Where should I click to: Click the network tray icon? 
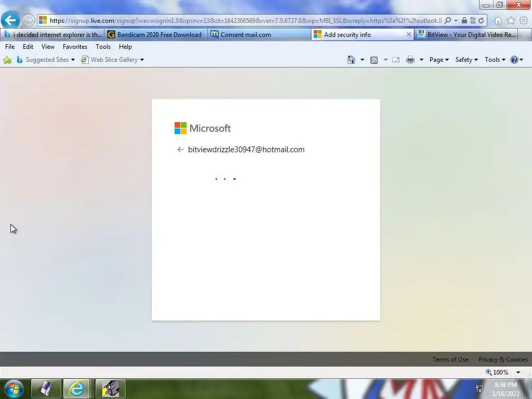point(480,389)
